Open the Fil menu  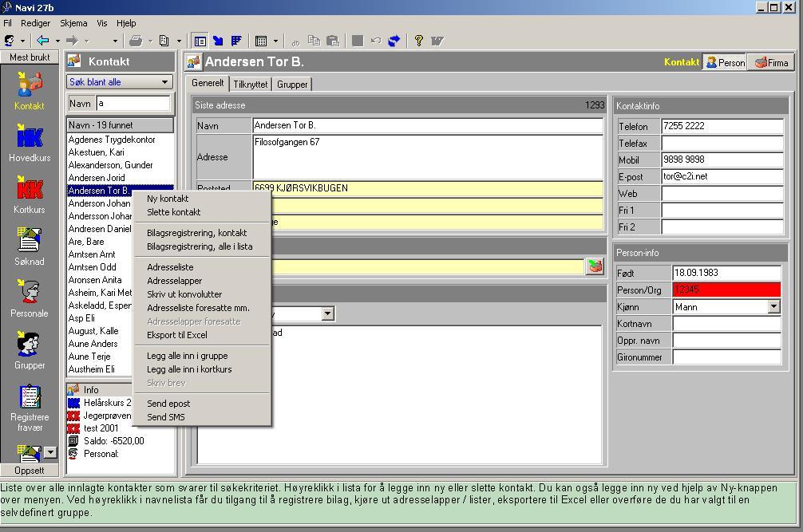coord(7,23)
